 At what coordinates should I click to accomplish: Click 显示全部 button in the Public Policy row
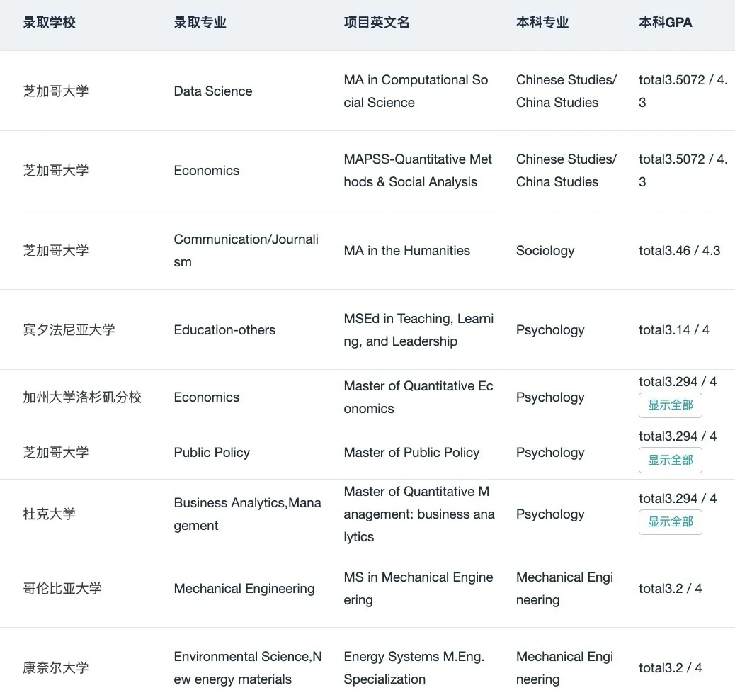pyautogui.click(x=671, y=461)
